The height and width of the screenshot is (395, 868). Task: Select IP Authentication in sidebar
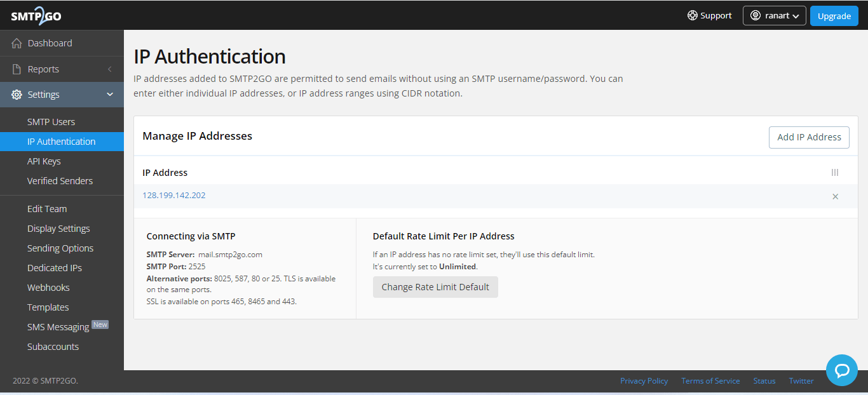[x=62, y=142]
